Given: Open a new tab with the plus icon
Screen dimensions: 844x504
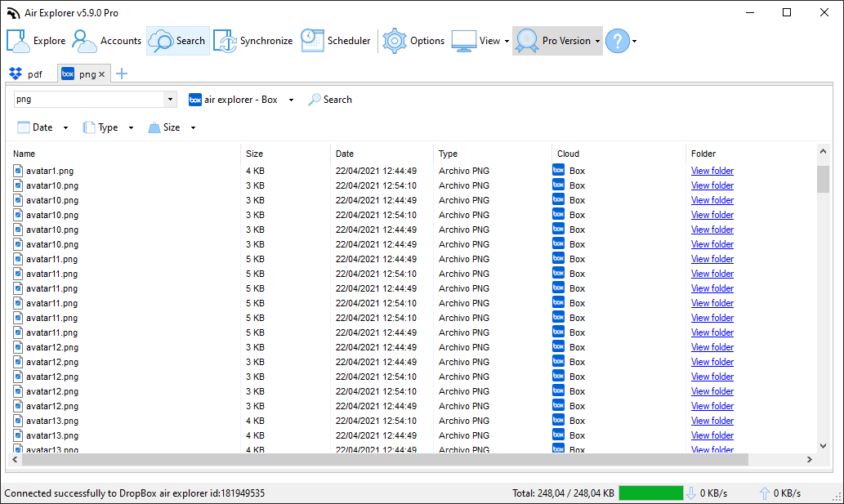Looking at the screenshot, I should (x=121, y=73).
